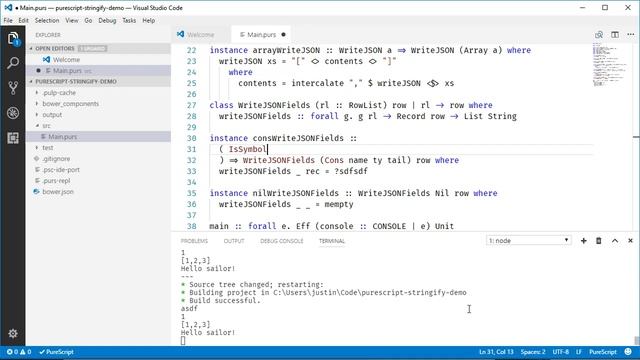Screen dimensions: 640x360
Task: Open the File menu
Action: pyautogui.click(x=8, y=20)
